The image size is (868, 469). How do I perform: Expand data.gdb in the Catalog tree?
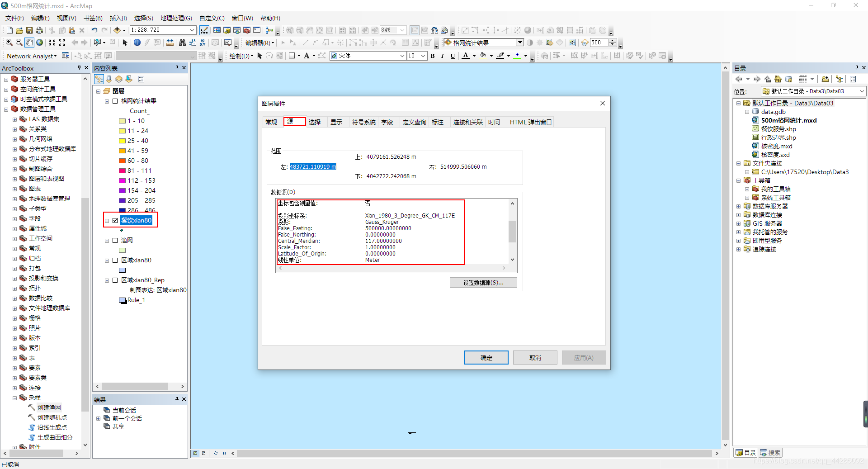point(747,112)
